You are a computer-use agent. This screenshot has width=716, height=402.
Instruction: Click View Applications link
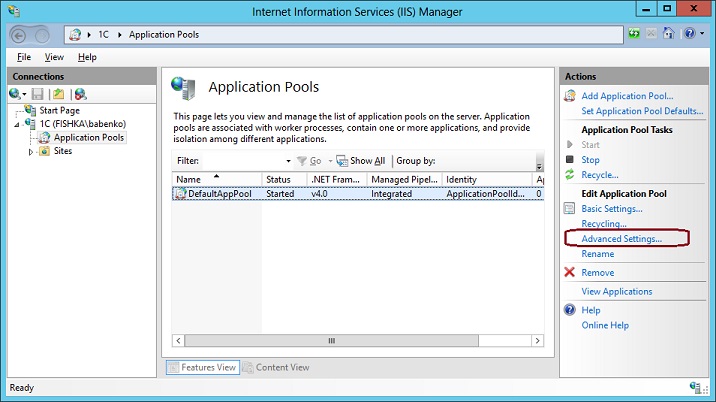tap(617, 291)
